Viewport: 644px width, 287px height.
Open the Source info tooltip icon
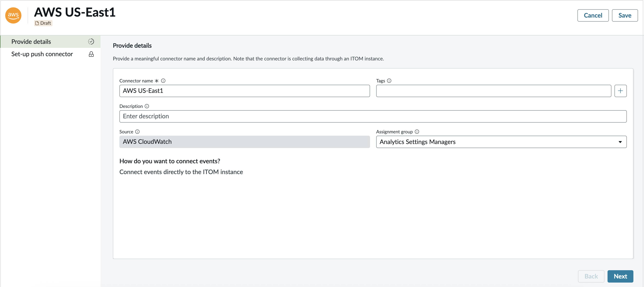tap(137, 132)
